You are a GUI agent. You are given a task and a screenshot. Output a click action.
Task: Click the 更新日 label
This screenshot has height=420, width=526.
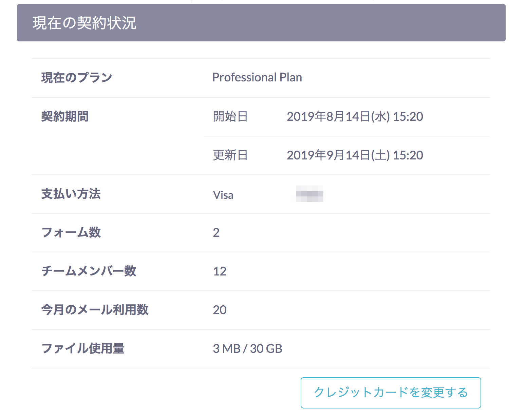pos(230,155)
